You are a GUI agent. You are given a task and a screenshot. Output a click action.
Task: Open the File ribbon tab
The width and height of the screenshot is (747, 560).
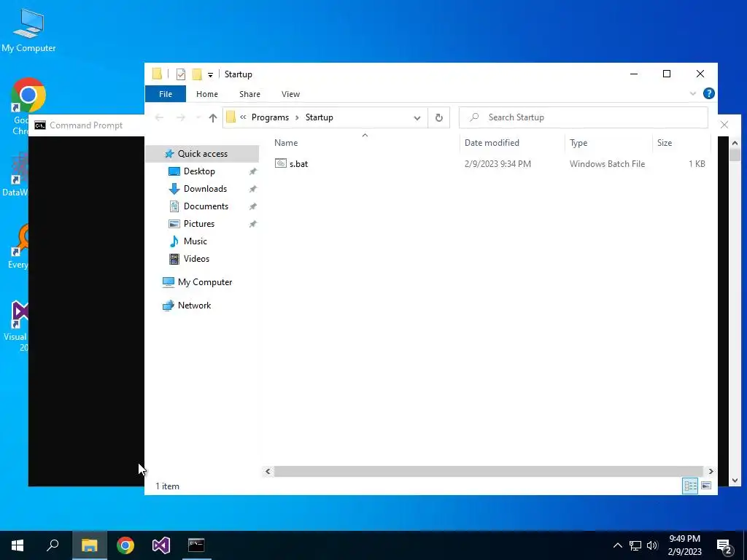[x=166, y=94]
